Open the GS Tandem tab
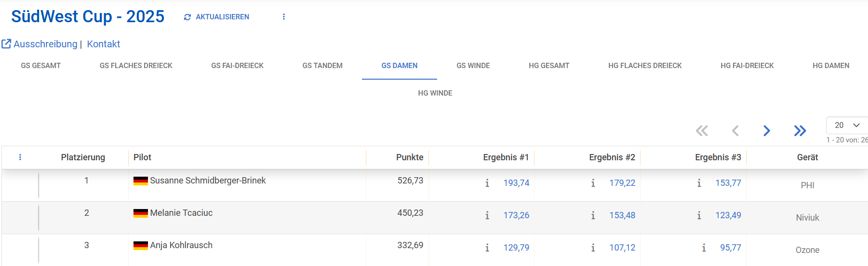868x266 pixels. pyautogui.click(x=322, y=66)
